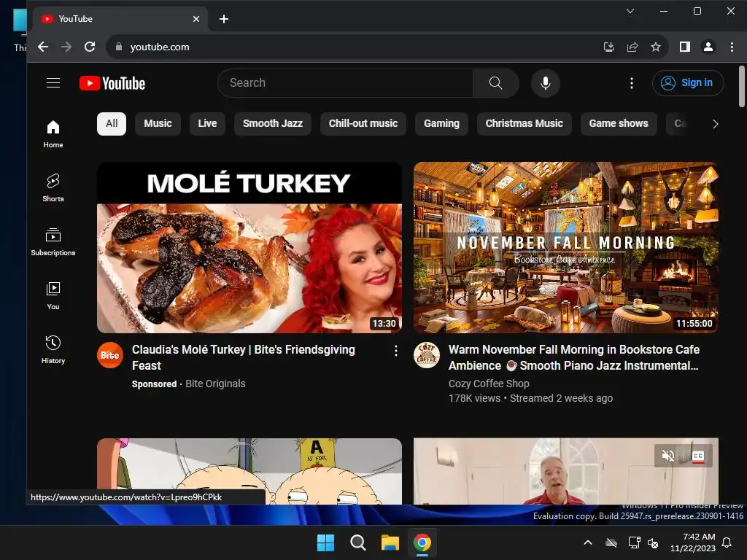Open options menu for Molé Turkey video
This screenshot has width=747, height=560.
click(396, 351)
